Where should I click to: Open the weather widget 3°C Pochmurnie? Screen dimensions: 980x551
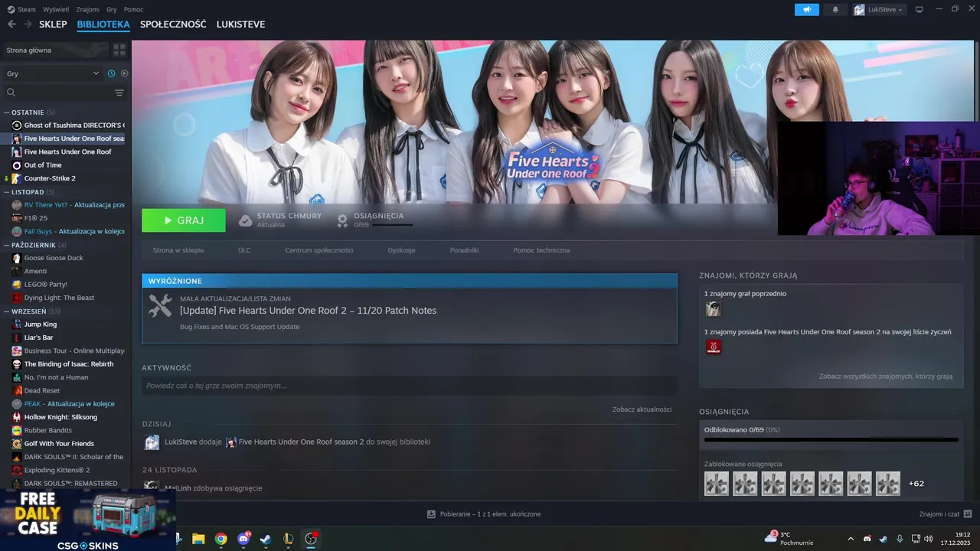click(789, 539)
